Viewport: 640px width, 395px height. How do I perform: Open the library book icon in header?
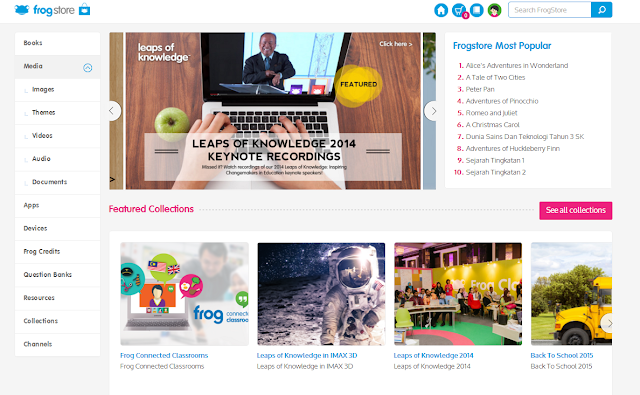477,10
